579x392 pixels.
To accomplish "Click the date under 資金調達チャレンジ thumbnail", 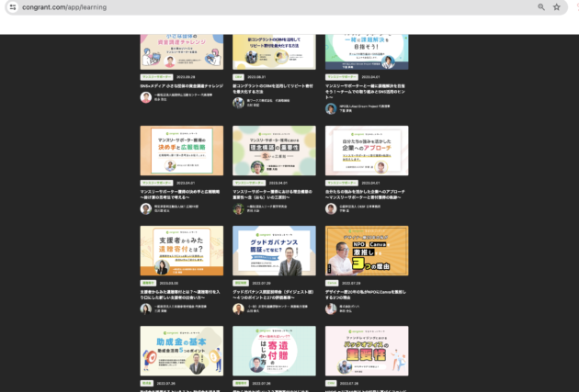I will [x=186, y=77].
